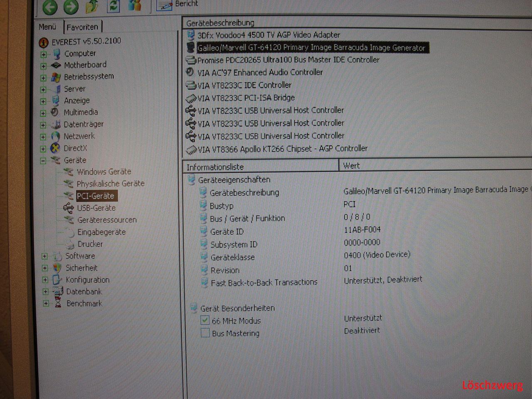This screenshot has height=399, width=532.
Task: Select Promise PDC20265 Ultra100 IDE Controller
Action: tap(288, 60)
